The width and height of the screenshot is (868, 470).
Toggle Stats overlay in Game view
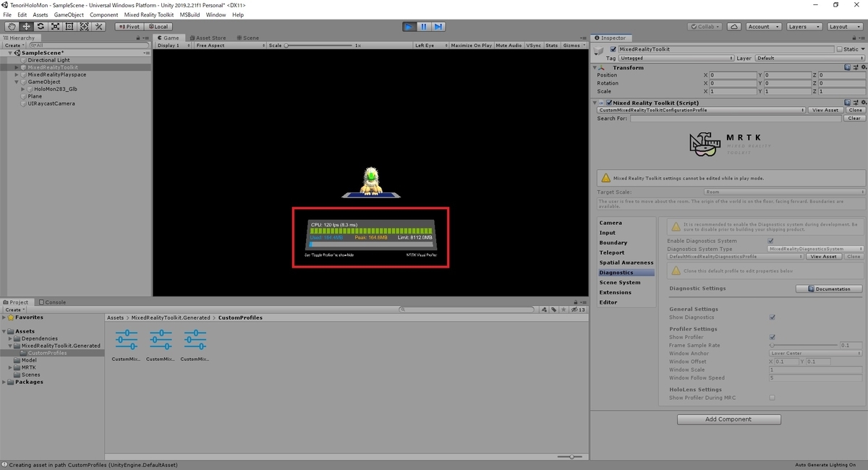click(x=552, y=46)
